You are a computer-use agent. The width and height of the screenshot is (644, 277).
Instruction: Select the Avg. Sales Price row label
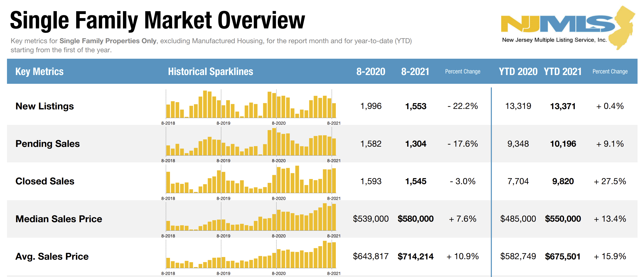click(x=52, y=256)
